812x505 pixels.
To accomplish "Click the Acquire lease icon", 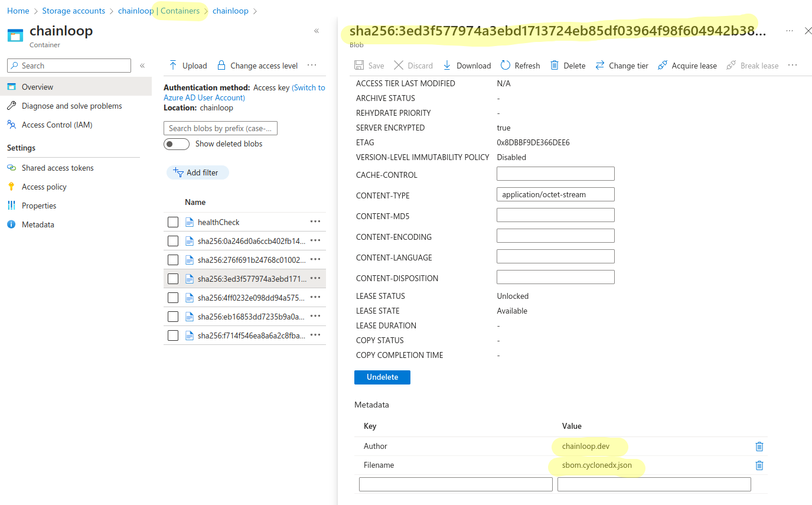I will pos(663,66).
